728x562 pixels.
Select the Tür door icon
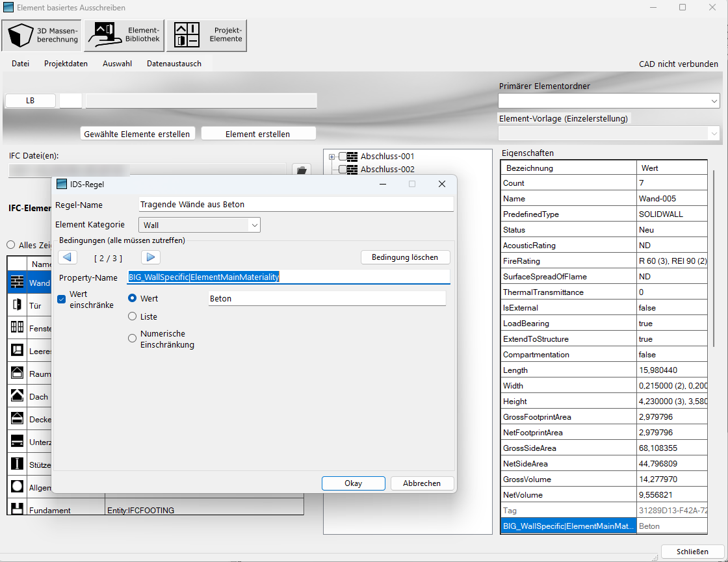[17, 305]
